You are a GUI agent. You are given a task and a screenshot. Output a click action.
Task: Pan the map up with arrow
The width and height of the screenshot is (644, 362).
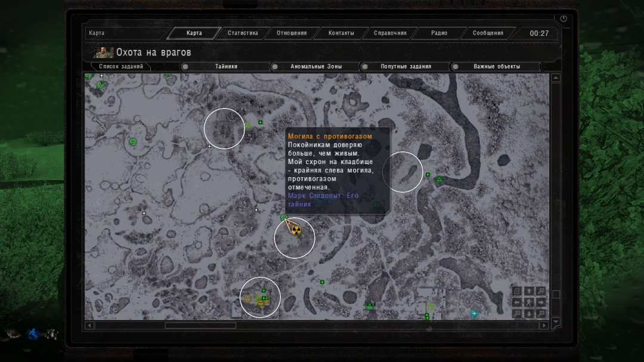click(529, 291)
